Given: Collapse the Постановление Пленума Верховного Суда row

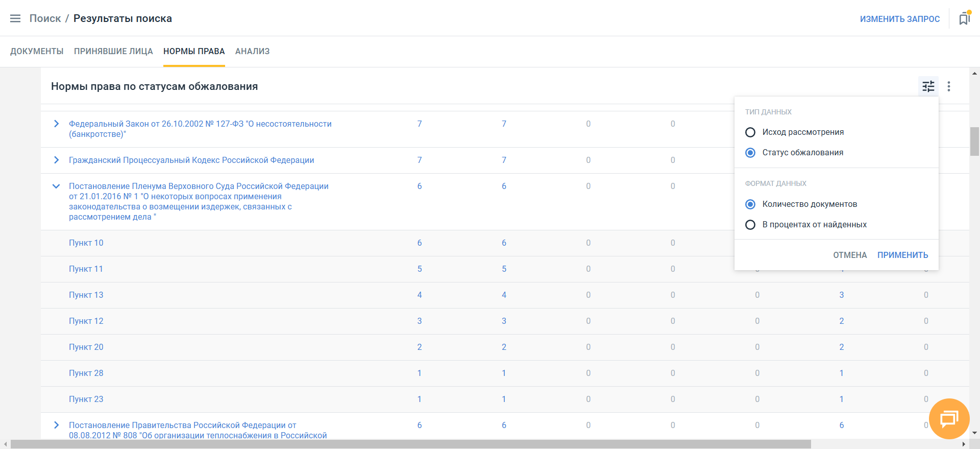Looking at the screenshot, I should 56,186.
